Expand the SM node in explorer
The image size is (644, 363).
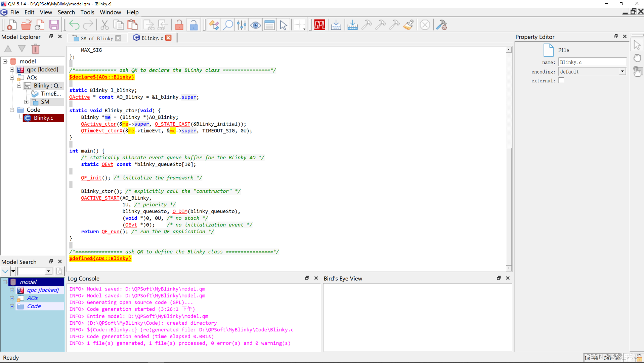[26, 102]
